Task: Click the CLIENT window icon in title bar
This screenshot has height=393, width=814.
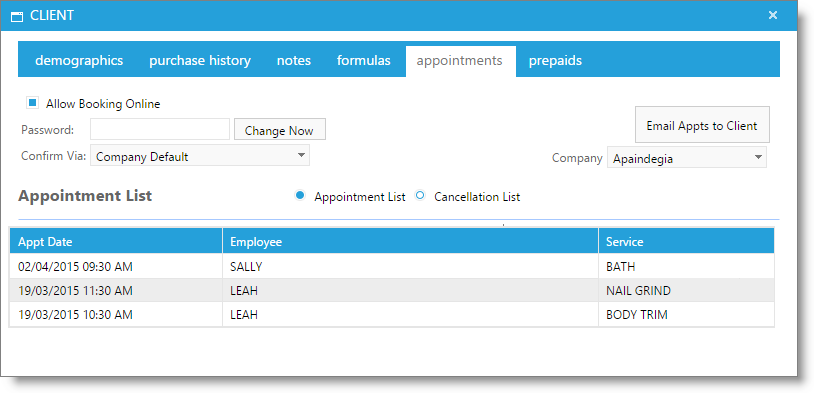Action: coord(17,16)
